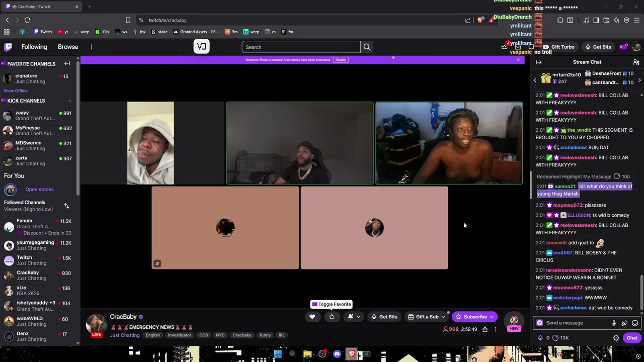Open the chat celebration icon
Image resolution: width=644 pixels, height=362 pixels.
[624, 323]
